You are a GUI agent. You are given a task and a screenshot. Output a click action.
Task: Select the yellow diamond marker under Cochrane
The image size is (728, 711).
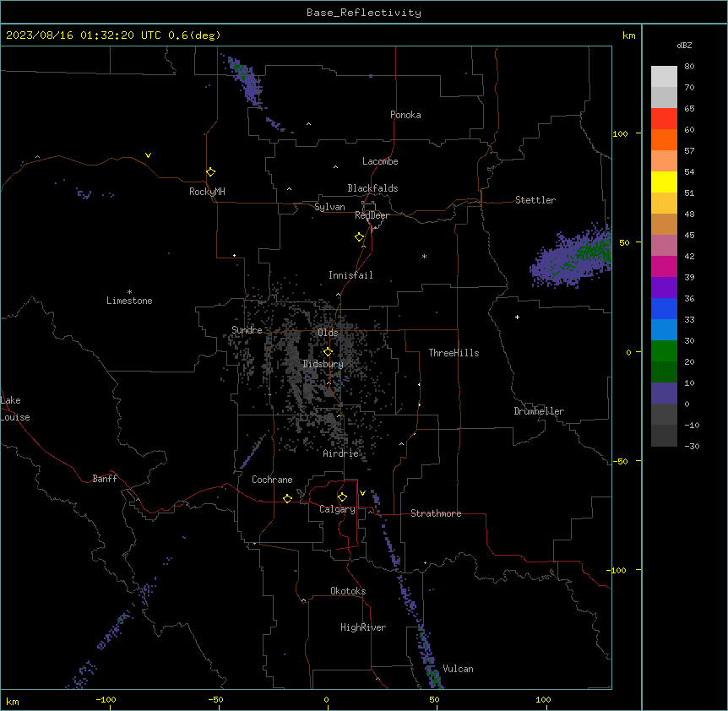click(x=287, y=498)
